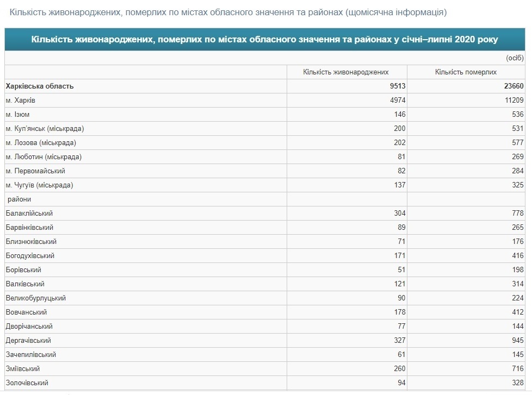
Task: Select the deaths value 269 for Люботин
Action: coord(517,157)
